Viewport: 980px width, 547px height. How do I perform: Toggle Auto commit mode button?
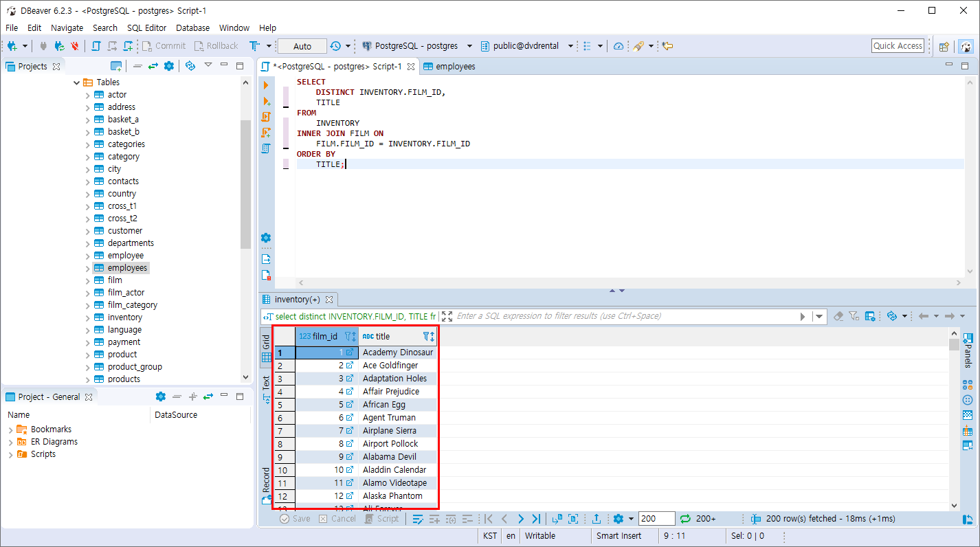click(x=302, y=46)
